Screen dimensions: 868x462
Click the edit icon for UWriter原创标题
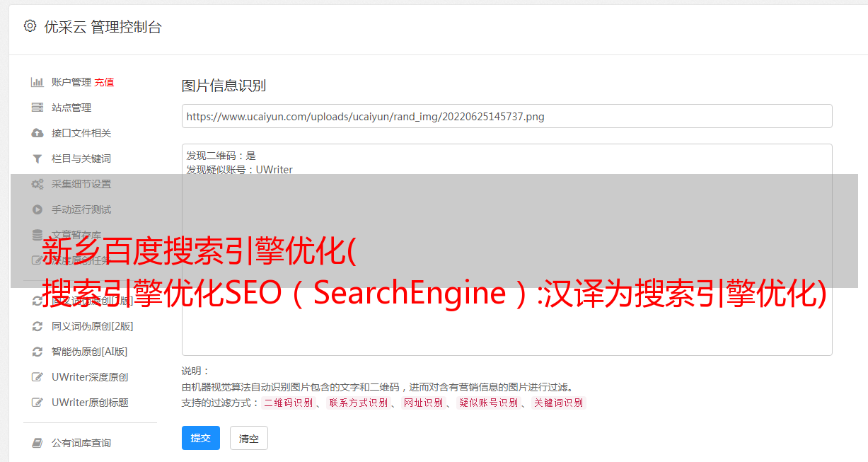point(37,403)
